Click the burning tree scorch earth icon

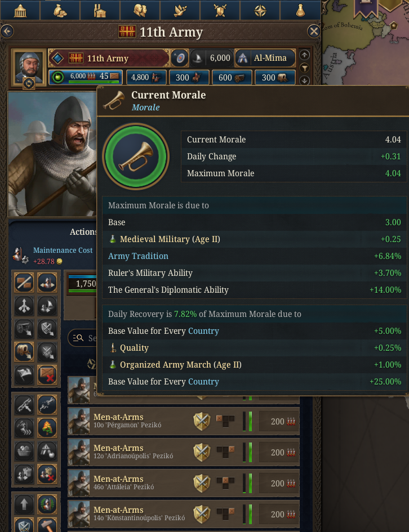tap(47, 428)
